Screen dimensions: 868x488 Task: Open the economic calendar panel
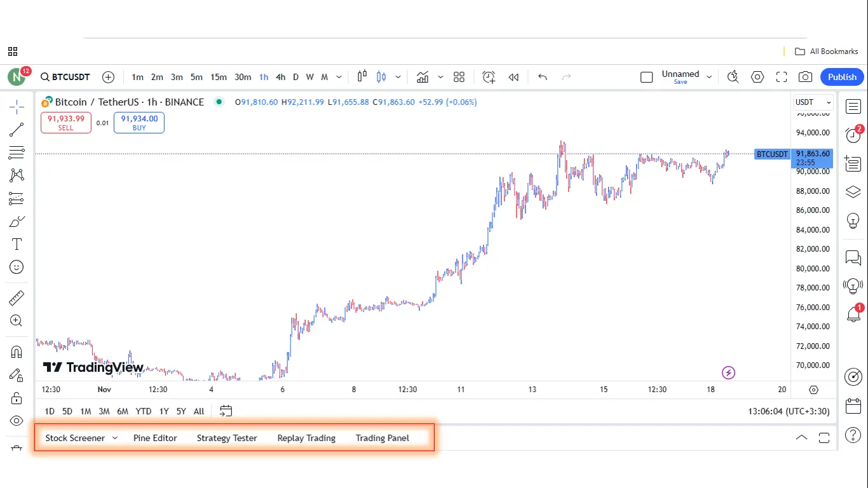coord(853,407)
